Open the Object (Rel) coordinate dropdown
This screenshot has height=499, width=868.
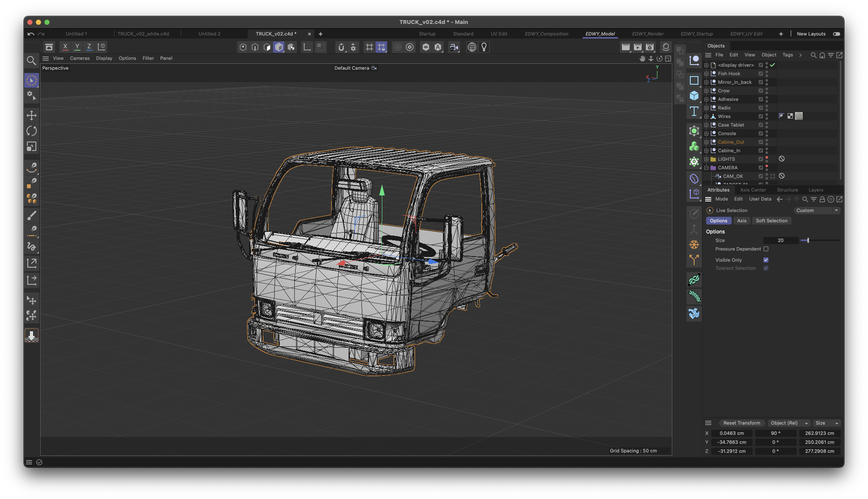789,423
